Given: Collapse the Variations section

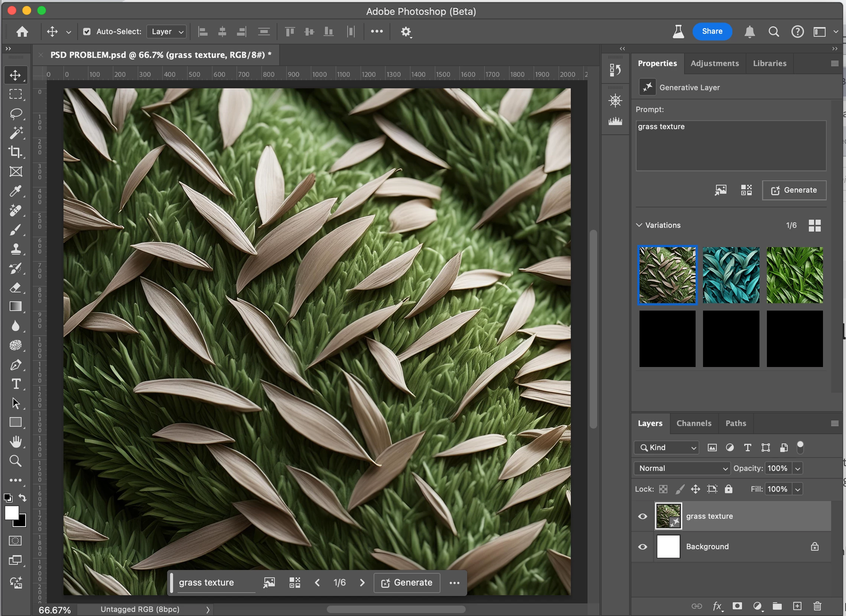Looking at the screenshot, I should (x=639, y=225).
